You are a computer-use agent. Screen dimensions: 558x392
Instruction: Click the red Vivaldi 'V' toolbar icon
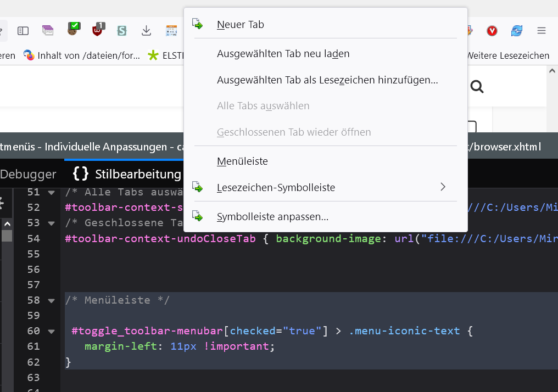(x=492, y=31)
